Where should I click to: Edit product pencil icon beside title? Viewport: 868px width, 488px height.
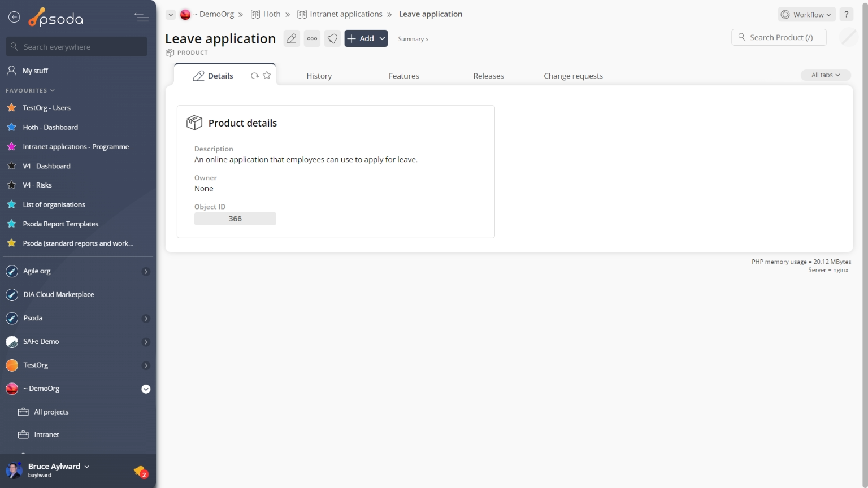[292, 38]
